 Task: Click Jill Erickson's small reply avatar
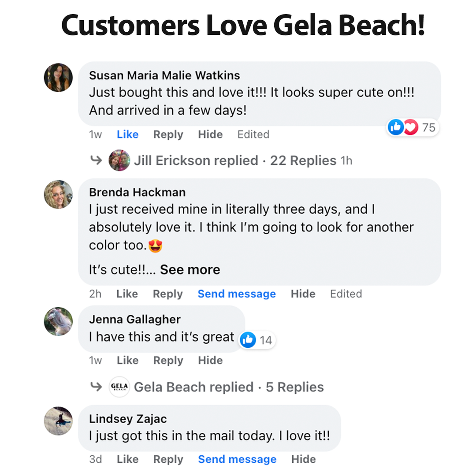(119, 160)
